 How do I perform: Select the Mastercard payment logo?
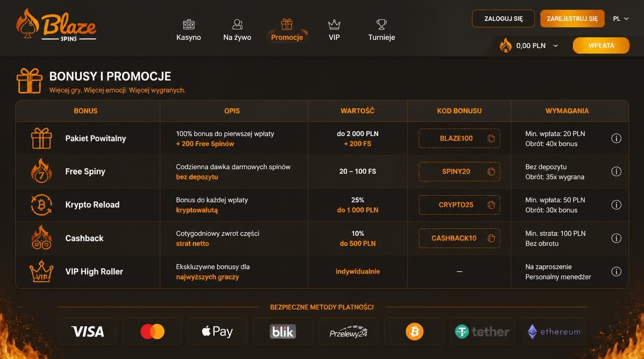(153, 331)
